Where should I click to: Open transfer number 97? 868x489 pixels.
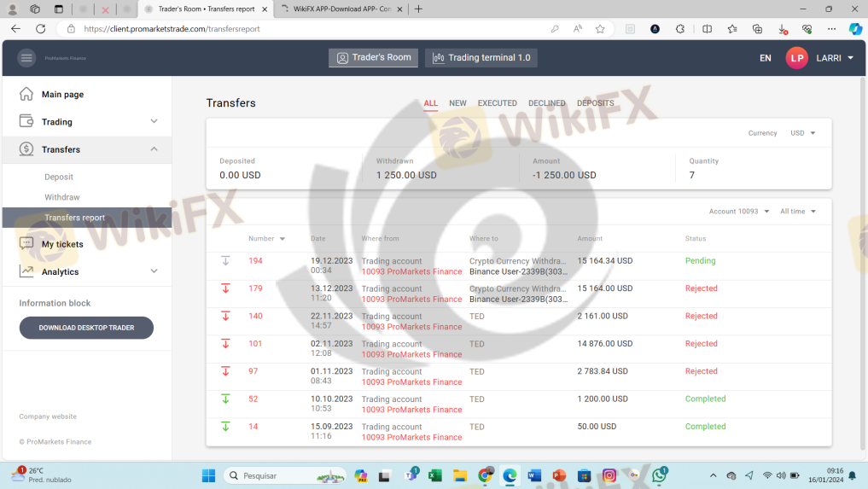(253, 371)
